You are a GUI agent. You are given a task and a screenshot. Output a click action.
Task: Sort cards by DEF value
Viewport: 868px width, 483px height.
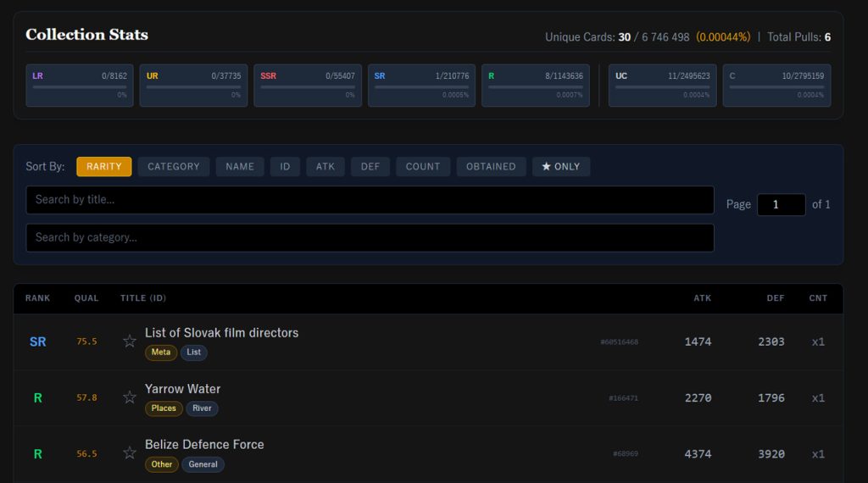(370, 167)
